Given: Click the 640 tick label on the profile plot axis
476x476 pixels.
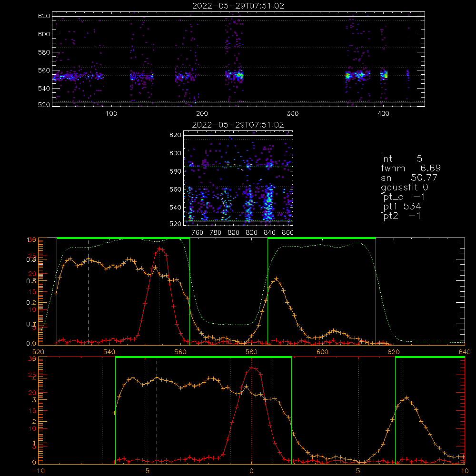Looking at the screenshot, I should (465, 352).
